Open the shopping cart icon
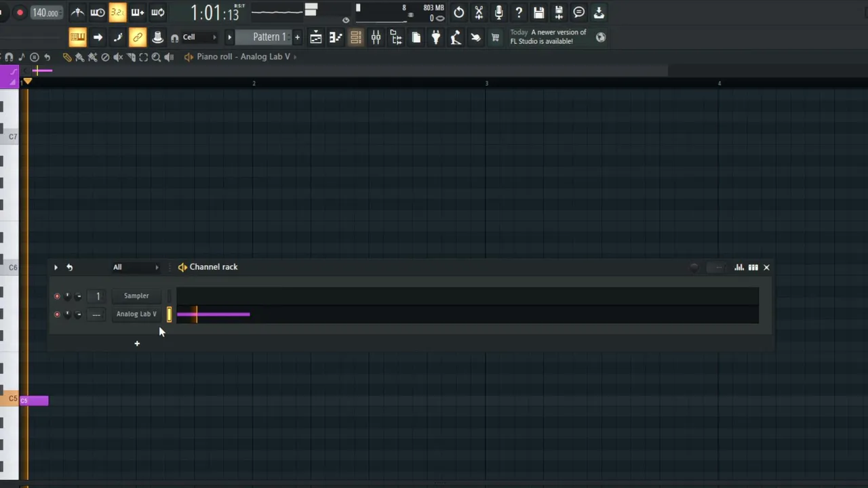868x488 pixels. click(496, 37)
